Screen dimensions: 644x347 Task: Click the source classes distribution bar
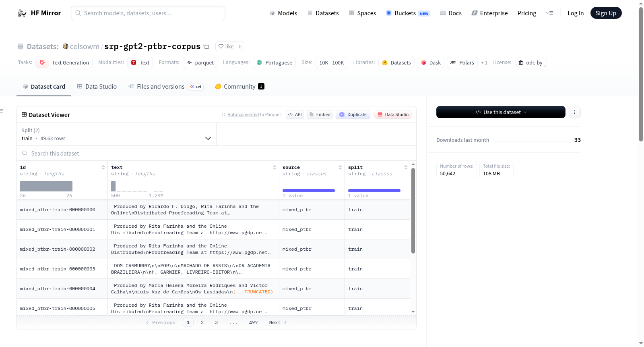[309, 191]
